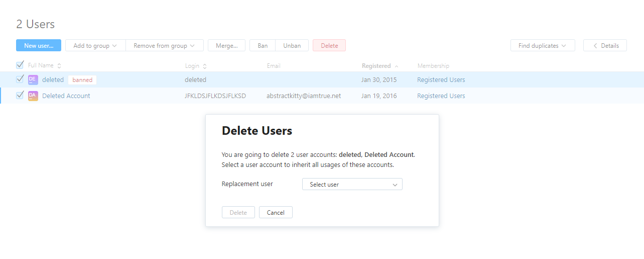
Task: Open Registered Users link in Deleted Account row
Action: tap(441, 96)
